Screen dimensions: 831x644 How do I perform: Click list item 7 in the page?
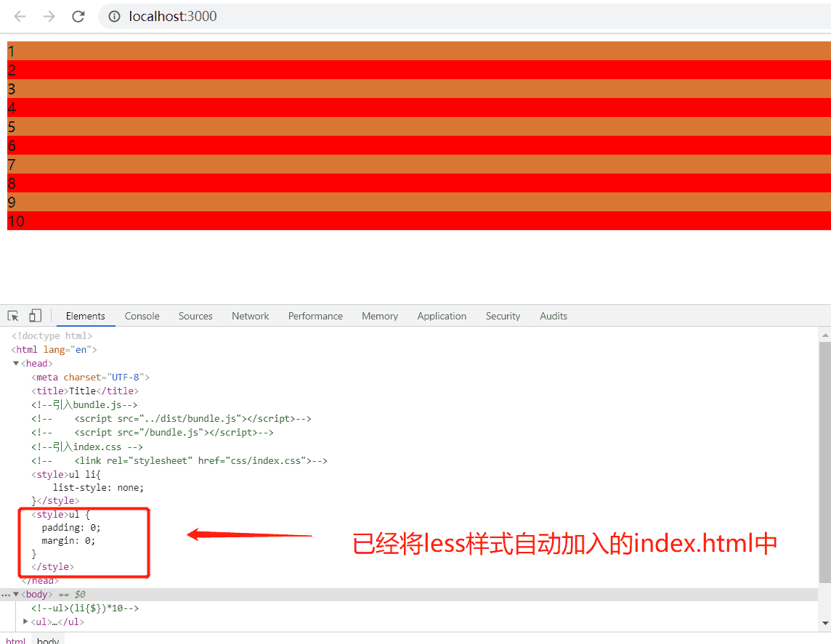(418, 164)
